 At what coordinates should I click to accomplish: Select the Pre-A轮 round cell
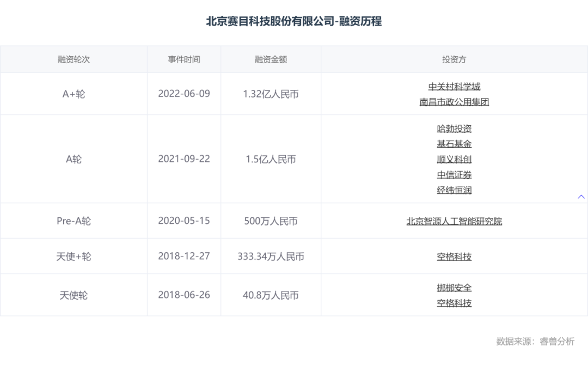[x=73, y=221]
